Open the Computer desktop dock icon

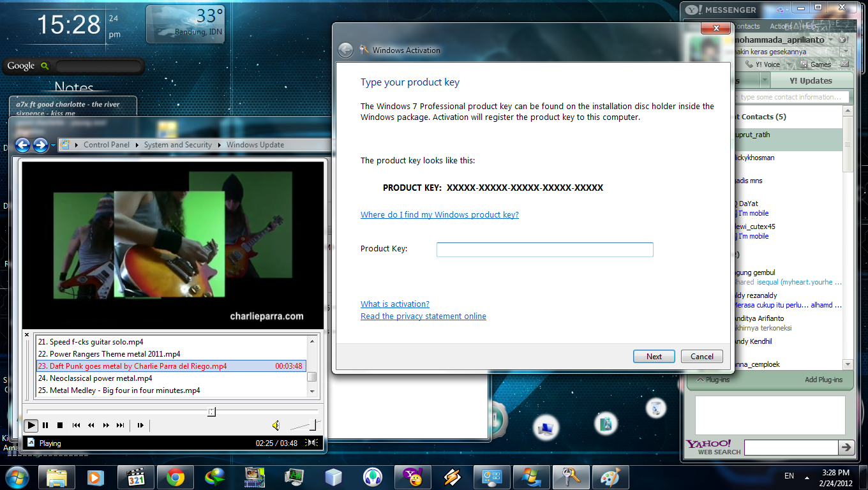(545, 428)
